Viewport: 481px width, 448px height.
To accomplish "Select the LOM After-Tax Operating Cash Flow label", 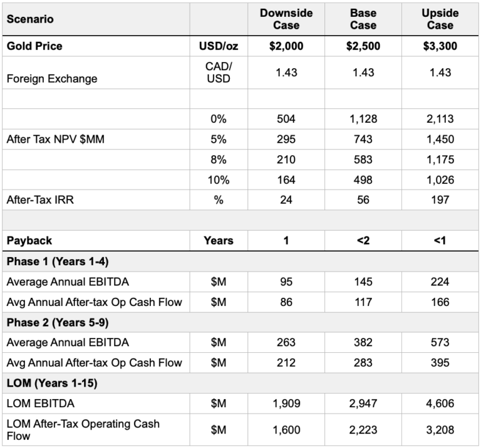I will (x=83, y=430).
